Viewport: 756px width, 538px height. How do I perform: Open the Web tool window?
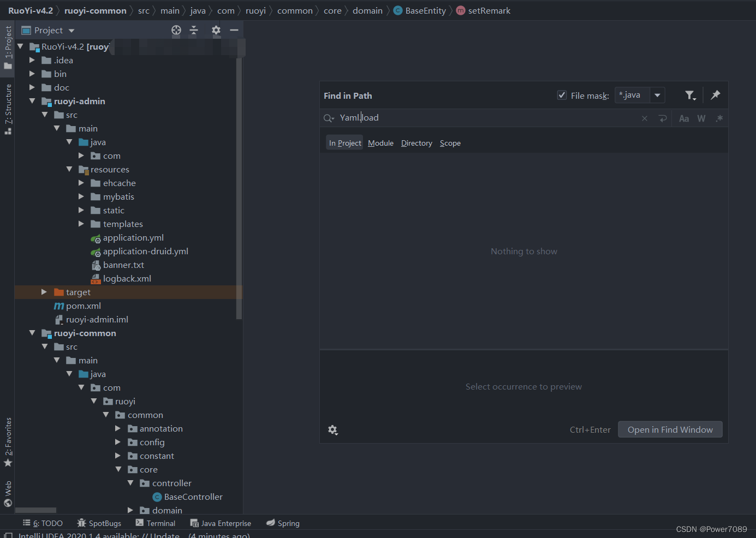point(8,493)
